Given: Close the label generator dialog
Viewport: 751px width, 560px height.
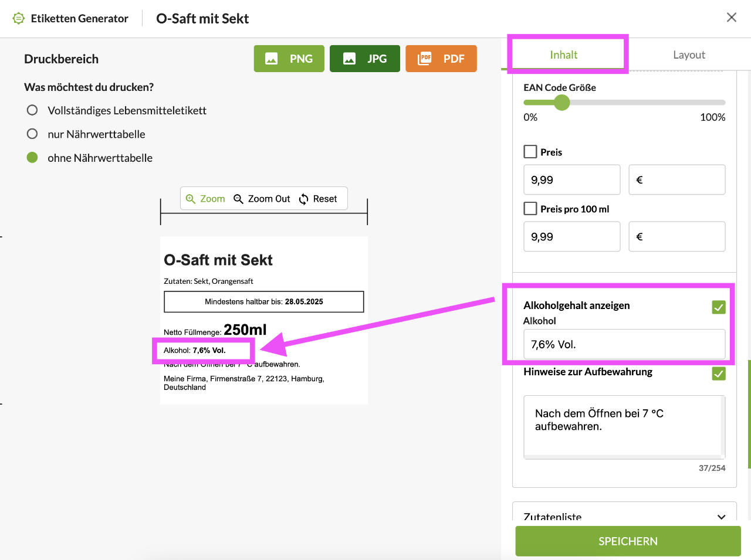Looking at the screenshot, I should pyautogui.click(x=731, y=18).
